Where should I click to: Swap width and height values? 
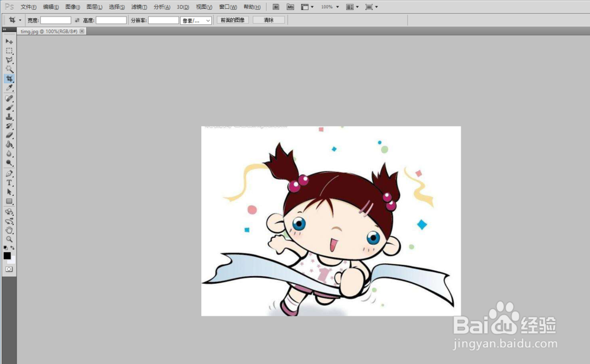(77, 20)
